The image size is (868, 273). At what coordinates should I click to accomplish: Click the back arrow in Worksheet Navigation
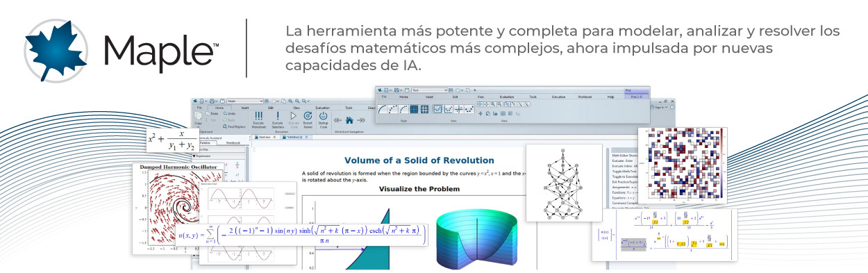[337, 120]
